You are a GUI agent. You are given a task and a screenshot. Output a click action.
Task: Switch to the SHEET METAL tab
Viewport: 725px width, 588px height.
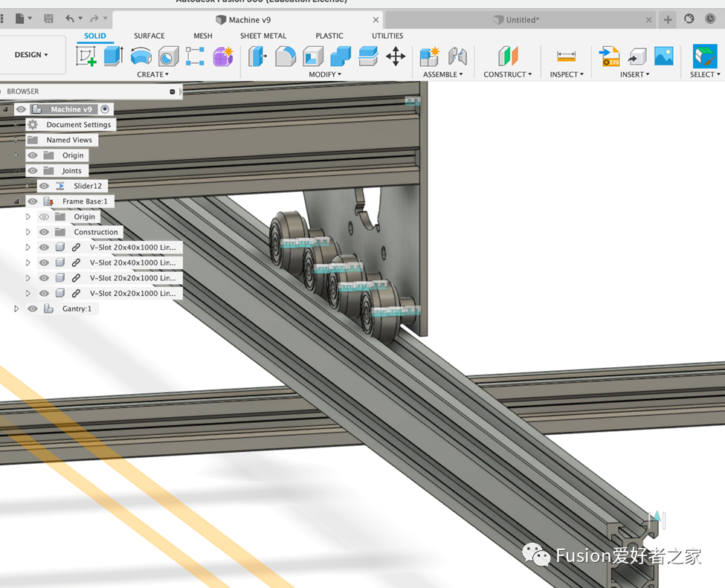(263, 36)
